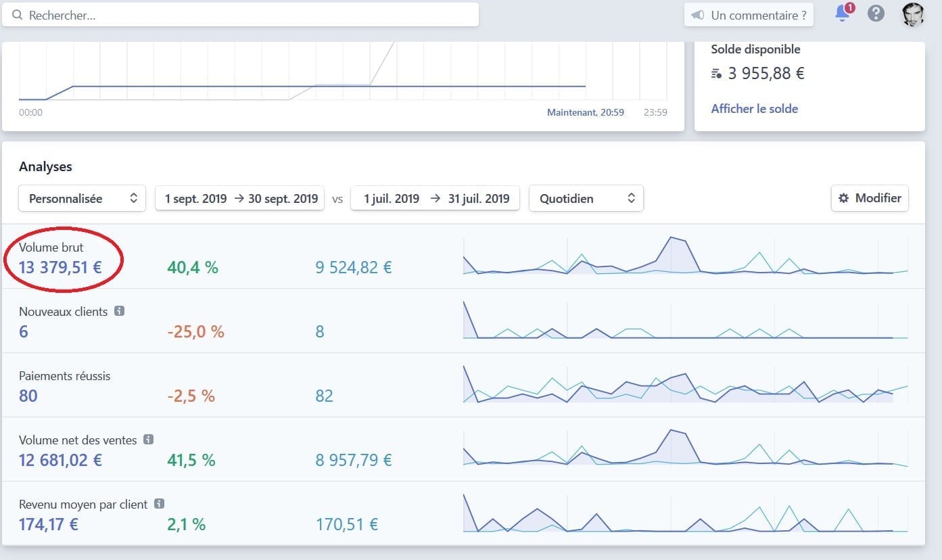Click the Paiements réussis sparkline chart
The image size is (942, 560).
[684, 386]
